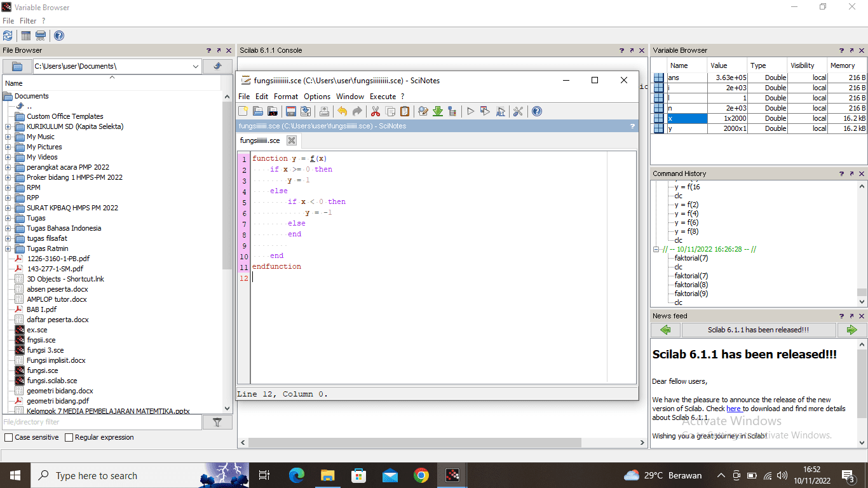Expand the Proker bidang 1 HMPS-PM 2022 folder
The height and width of the screenshot is (488, 868).
(x=8, y=177)
